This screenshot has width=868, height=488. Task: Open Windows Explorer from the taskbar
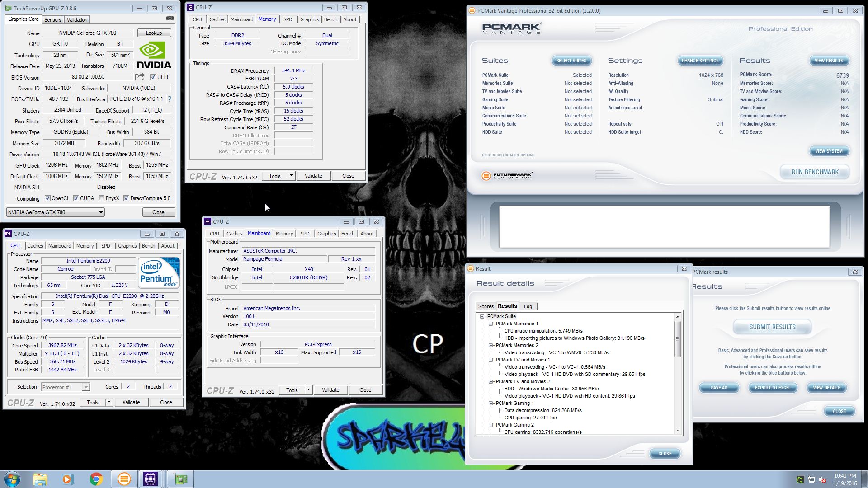pos(40,479)
